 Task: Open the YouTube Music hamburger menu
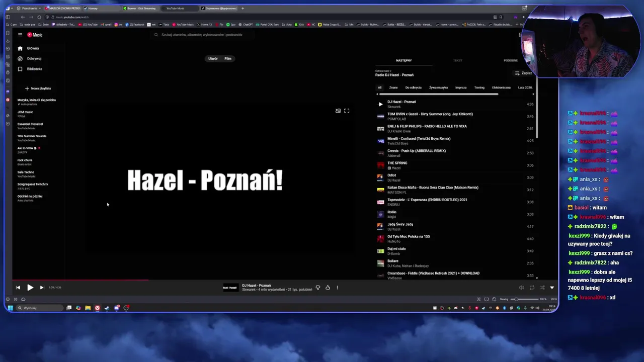point(20,35)
